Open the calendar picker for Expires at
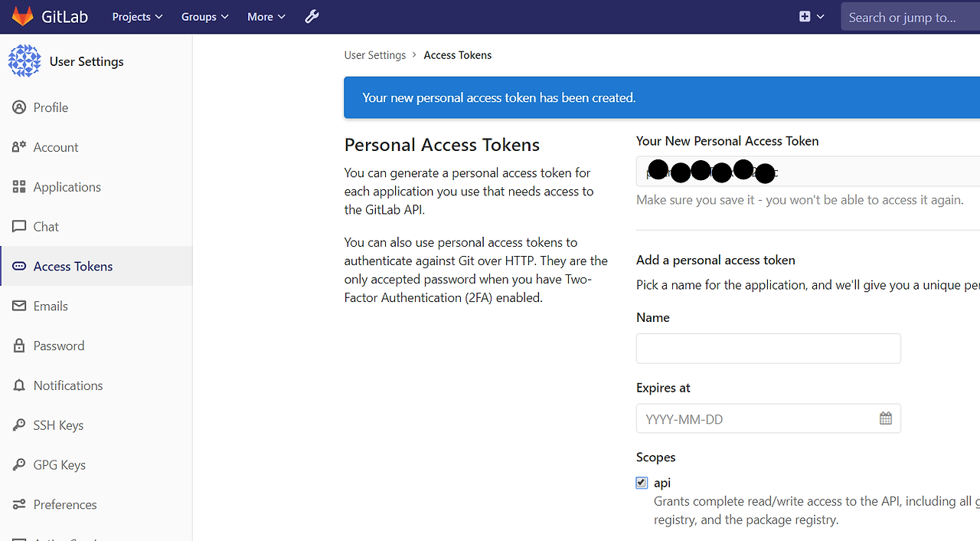The height and width of the screenshot is (541, 980). pyautogui.click(x=885, y=418)
